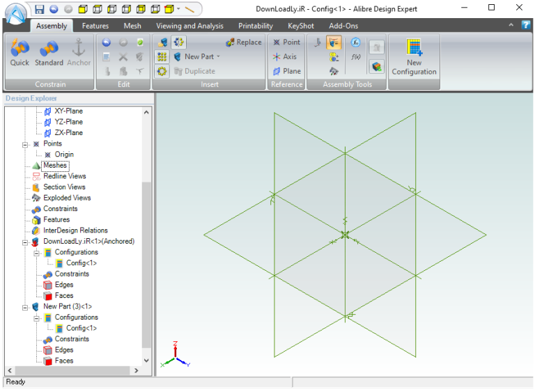
Task: Collapse the DownLoadLy.iR<1>(Anchored) node
Action: [26, 242]
